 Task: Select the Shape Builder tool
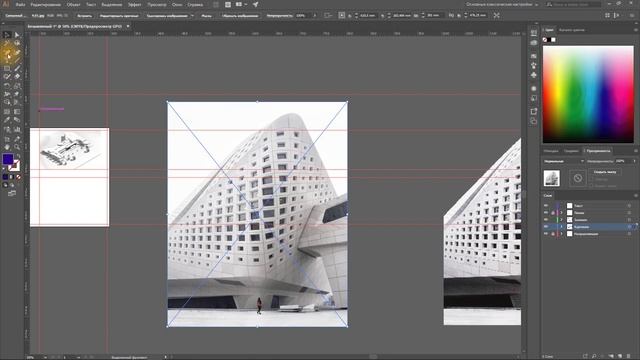click(x=7, y=102)
